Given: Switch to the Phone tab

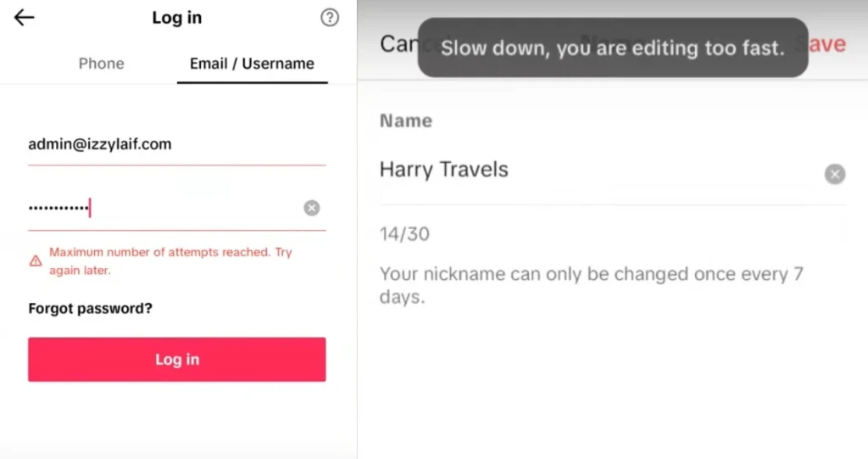Looking at the screenshot, I should pyautogui.click(x=102, y=64).
